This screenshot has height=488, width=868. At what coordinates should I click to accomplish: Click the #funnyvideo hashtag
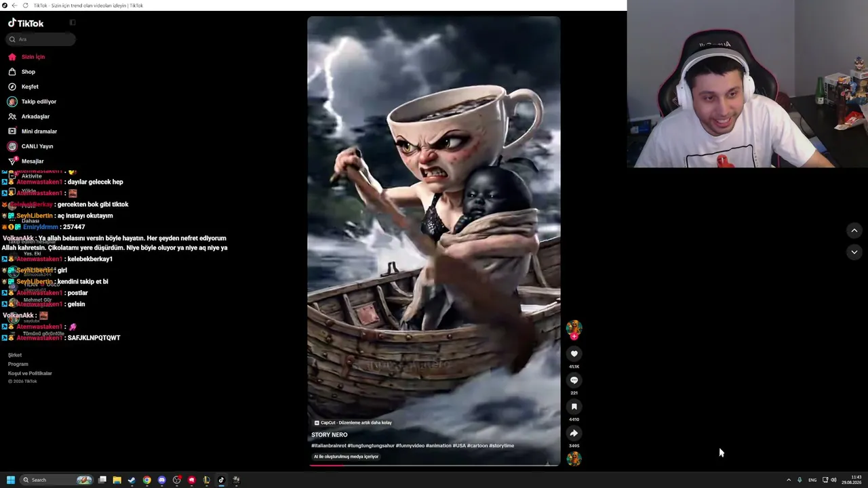[x=410, y=446]
